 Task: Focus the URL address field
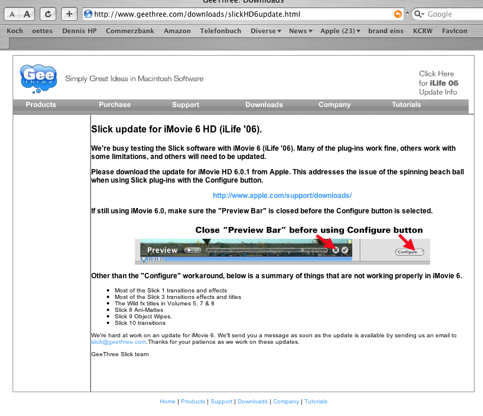[243, 14]
